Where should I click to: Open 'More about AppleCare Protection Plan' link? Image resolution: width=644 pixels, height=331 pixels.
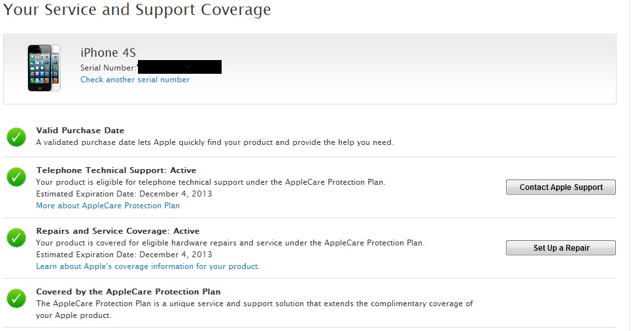(108, 206)
